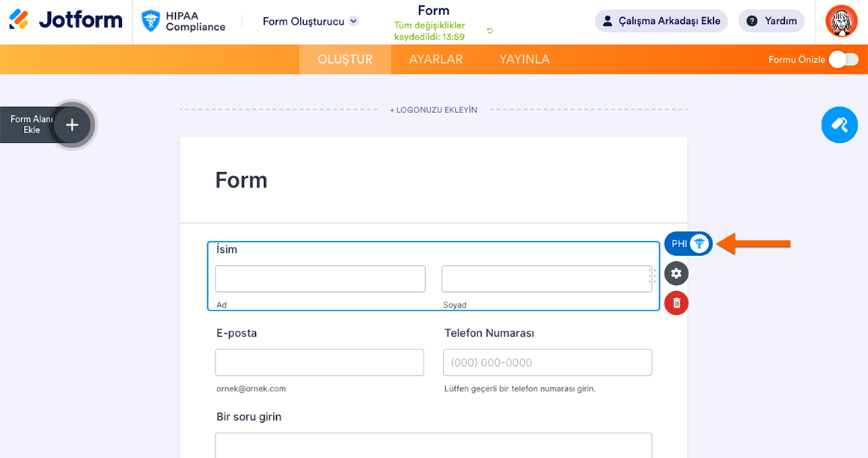Screen dimensions: 868x458
Task: Click the LOGONUZU EKLEYİN link
Action: [x=433, y=109]
